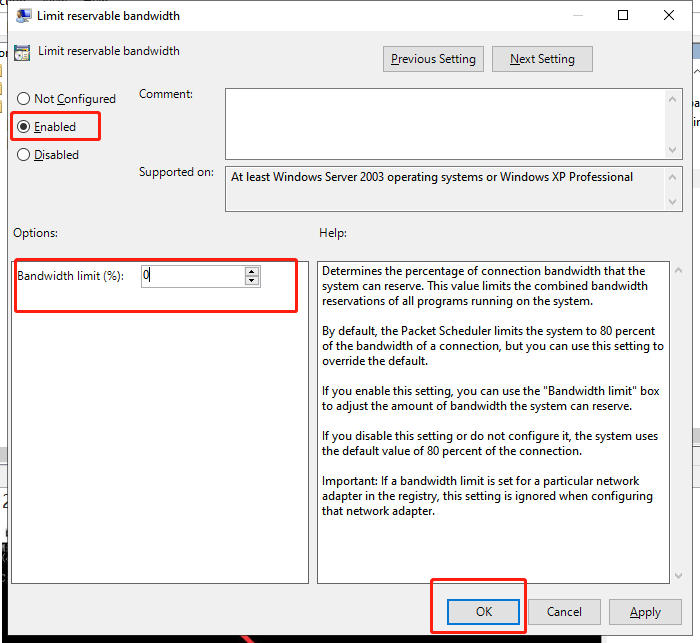Click help paragraph starting 'Important: If a bandwidth'
This screenshot has width=700, height=643.
(x=487, y=496)
